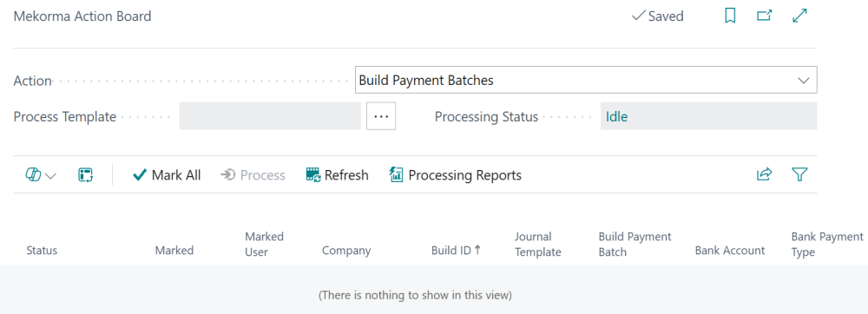
Task: Open Processing Reports
Action: (x=456, y=175)
